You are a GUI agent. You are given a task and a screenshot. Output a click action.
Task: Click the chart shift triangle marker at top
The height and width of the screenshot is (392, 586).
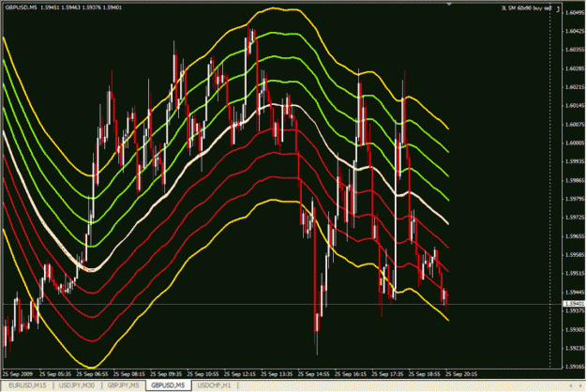coord(449,4)
